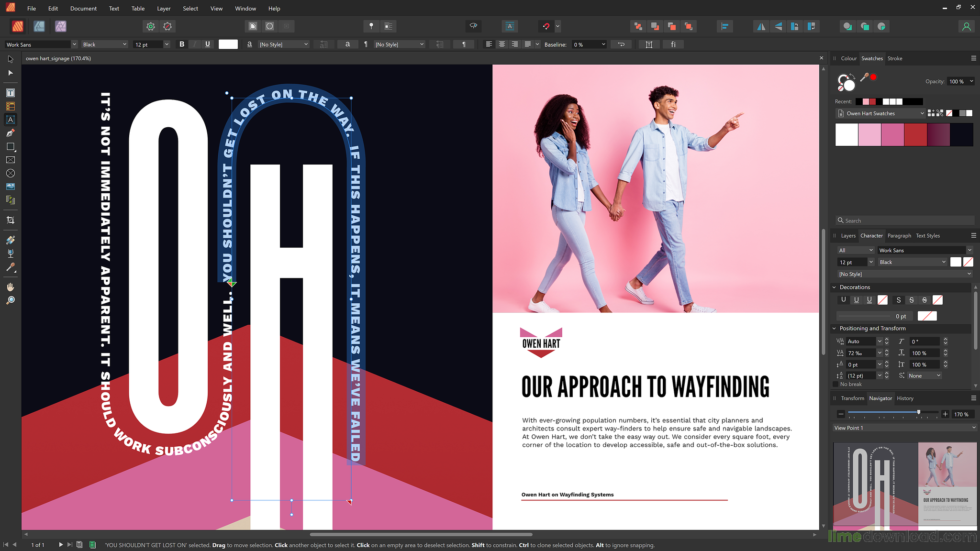
Task: Toggle bold formatting on selected text
Action: click(x=182, y=44)
